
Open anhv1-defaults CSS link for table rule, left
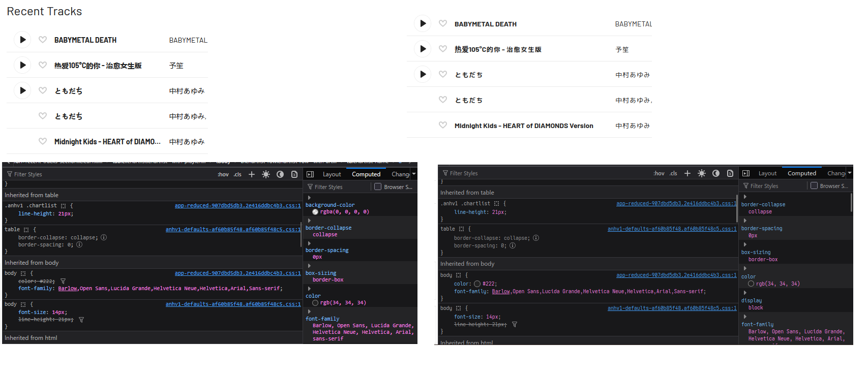pos(233,230)
